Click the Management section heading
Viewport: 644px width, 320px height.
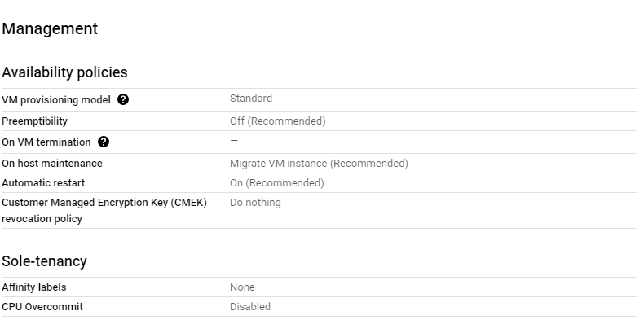[50, 28]
